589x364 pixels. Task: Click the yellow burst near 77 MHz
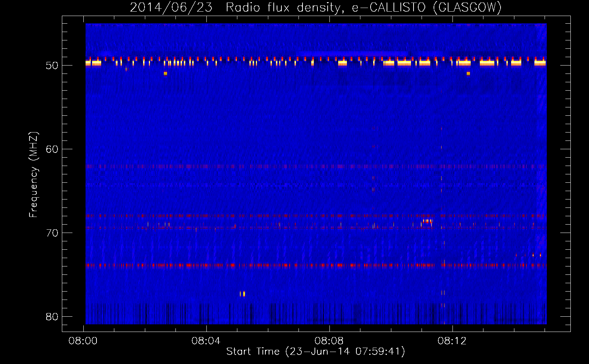point(242,294)
